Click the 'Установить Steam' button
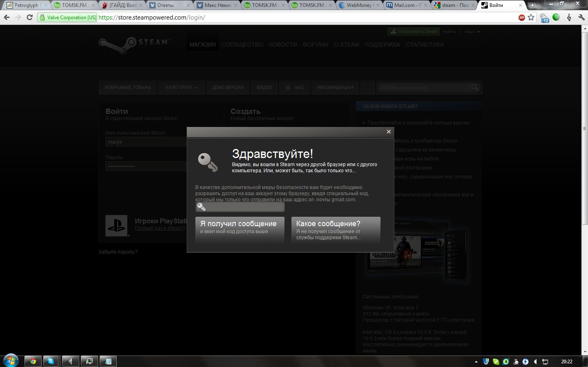Screen dimensions: 588x367 414,31
